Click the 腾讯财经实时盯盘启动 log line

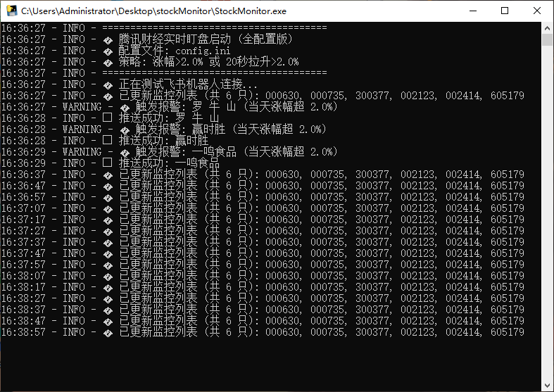tap(147, 39)
